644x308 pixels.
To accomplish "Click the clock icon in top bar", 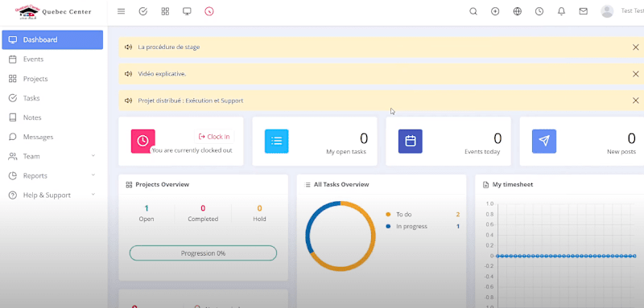I will click(x=539, y=11).
